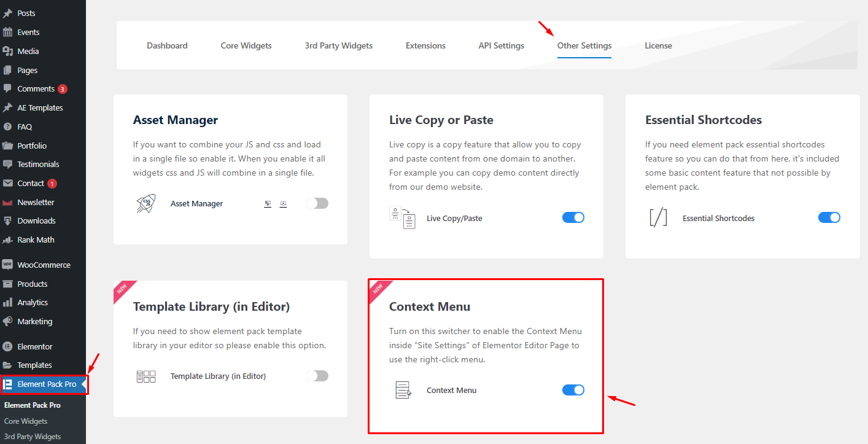Image resolution: width=868 pixels, height=444 pixels.
Task: Click the Live Copy or Paste heading
Action: click(x=441, y=120)
